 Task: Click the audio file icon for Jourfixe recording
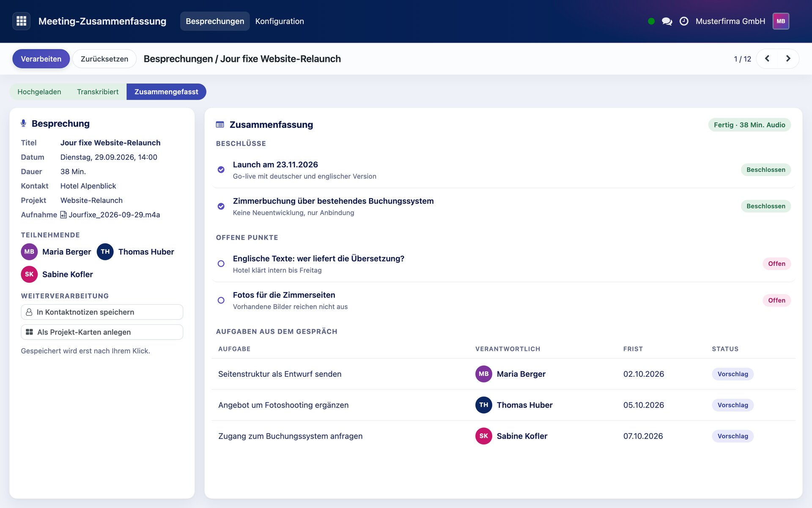pyautogui.click(x=63, y=215)
